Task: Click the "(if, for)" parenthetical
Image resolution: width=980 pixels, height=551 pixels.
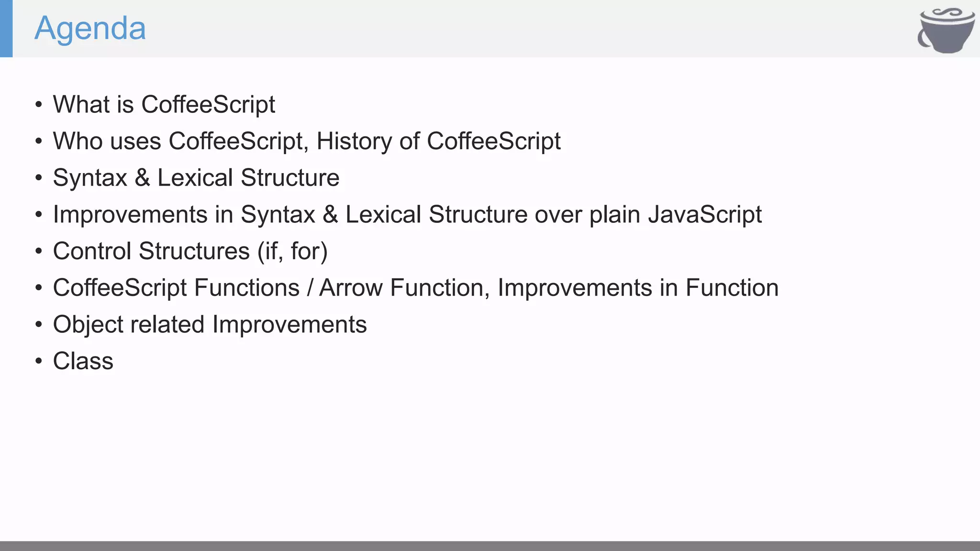Action: tap(292, 251)
